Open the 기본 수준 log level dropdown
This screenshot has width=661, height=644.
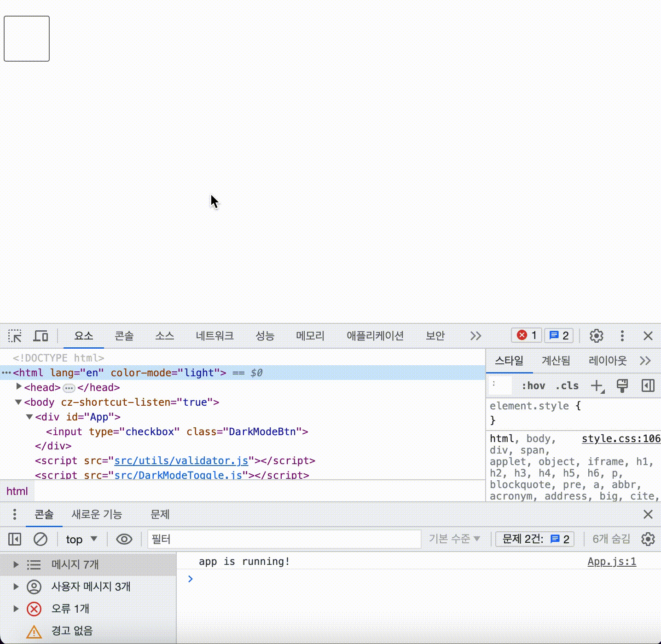click(455, 539)
